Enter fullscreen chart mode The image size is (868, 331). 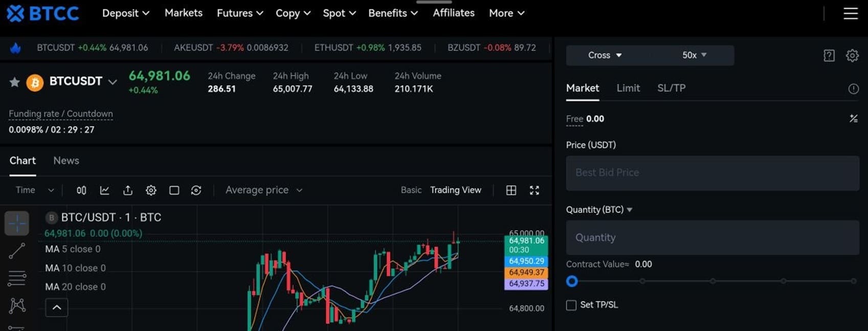[535, 191]
